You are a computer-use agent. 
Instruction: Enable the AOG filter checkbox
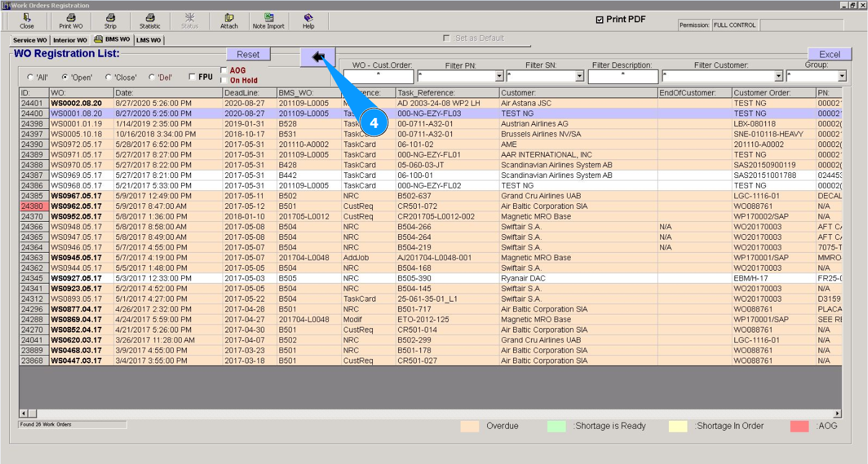click(x=224, y=70)
